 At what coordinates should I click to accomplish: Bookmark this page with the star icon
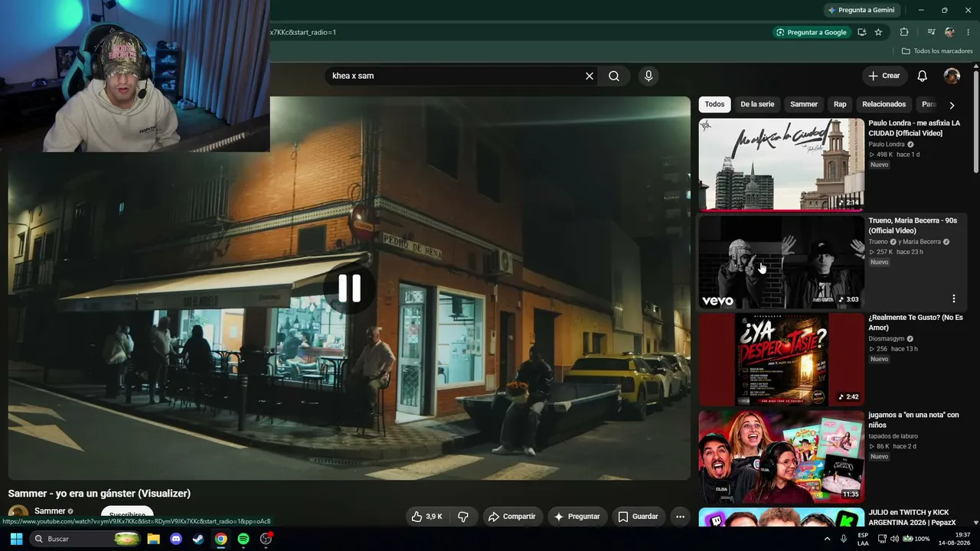[x=878, y=32]
